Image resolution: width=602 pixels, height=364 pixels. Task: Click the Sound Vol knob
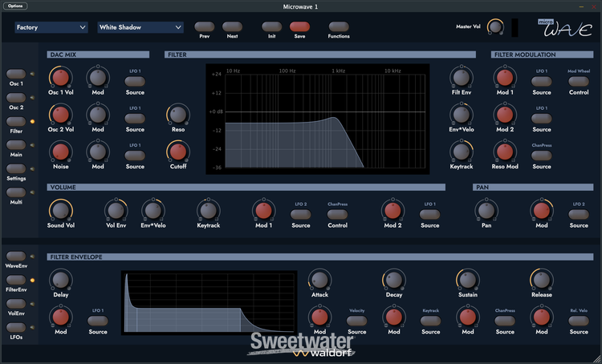[61, 211]
